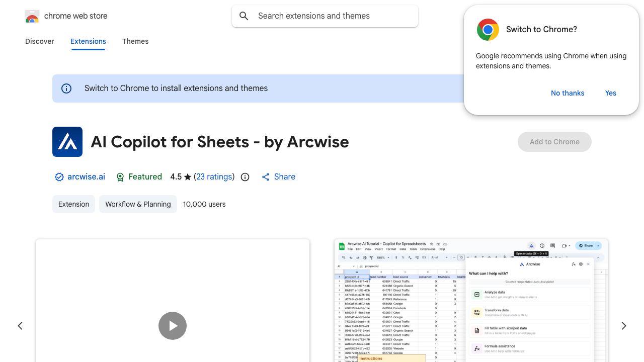Open the Workflow & Planning category

pyautogui.click(x=138, y=204)
